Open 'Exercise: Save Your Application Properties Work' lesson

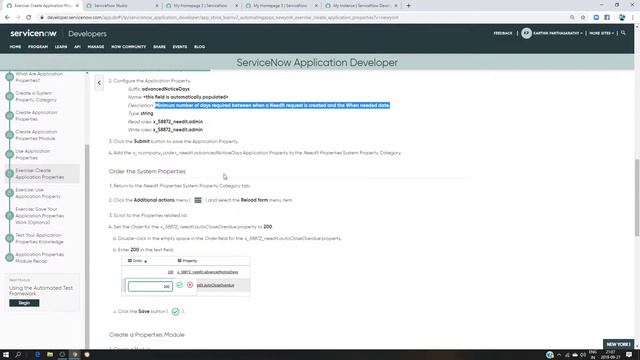coord(40,216)
